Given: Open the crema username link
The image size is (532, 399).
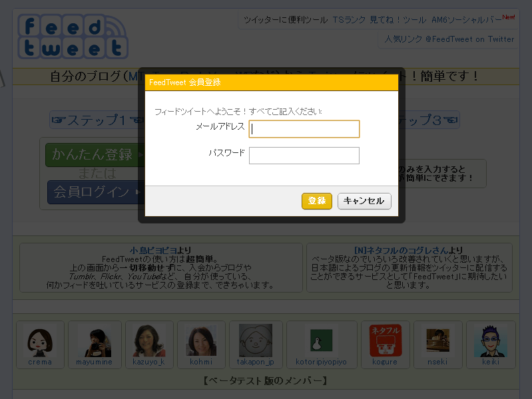Looking at the screenshot, I should pos(40,362).
